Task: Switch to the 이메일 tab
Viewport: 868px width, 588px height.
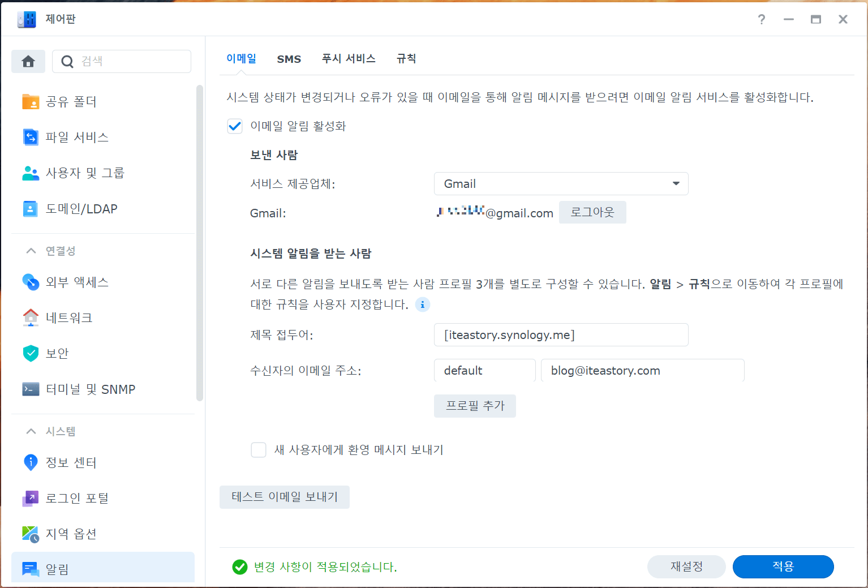Action: click(x=241, y=58)
